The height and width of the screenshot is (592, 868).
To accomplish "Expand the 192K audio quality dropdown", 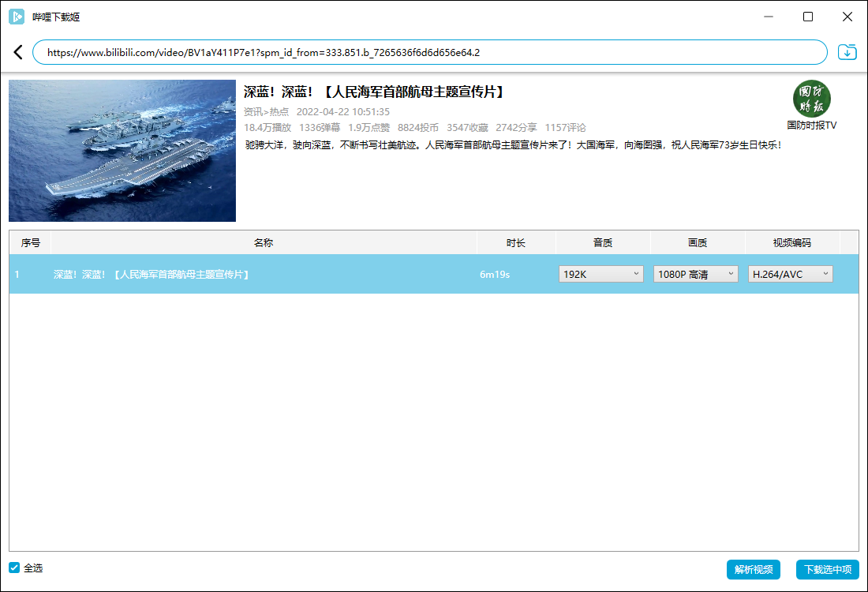I will [600, 274].
